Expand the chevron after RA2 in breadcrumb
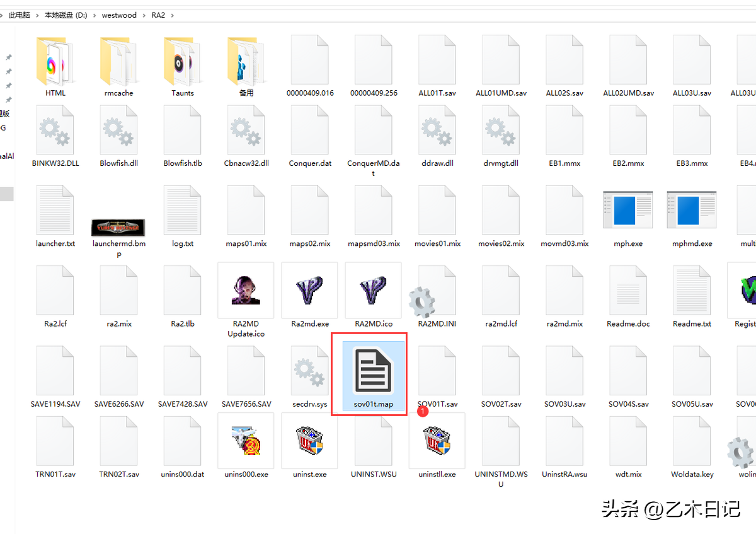The width and height of the screenshot is (756, 534). click(x=172, y=15)
